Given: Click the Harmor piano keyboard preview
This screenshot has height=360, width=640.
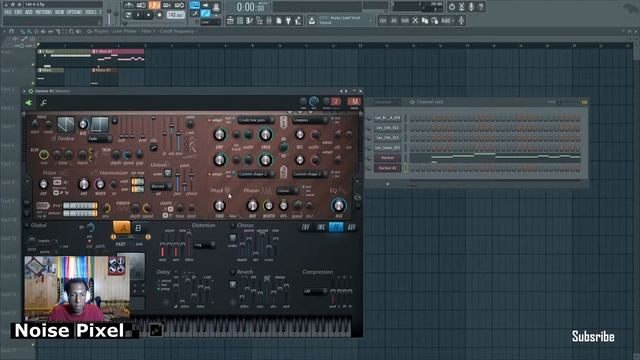Looking at the screenshot, I should (x=245, y=327).
